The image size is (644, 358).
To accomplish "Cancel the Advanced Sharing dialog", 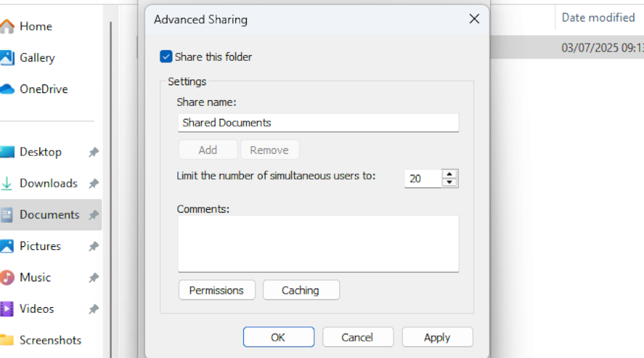I will 358,337.
